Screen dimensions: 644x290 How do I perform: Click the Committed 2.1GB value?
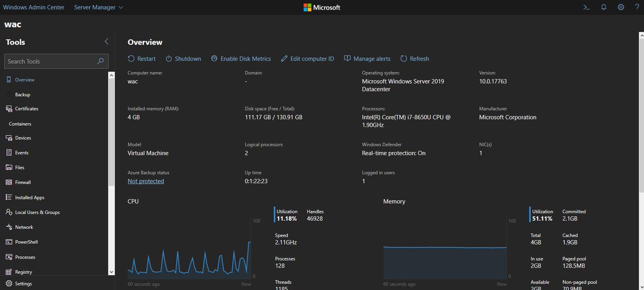pos(570,219)
